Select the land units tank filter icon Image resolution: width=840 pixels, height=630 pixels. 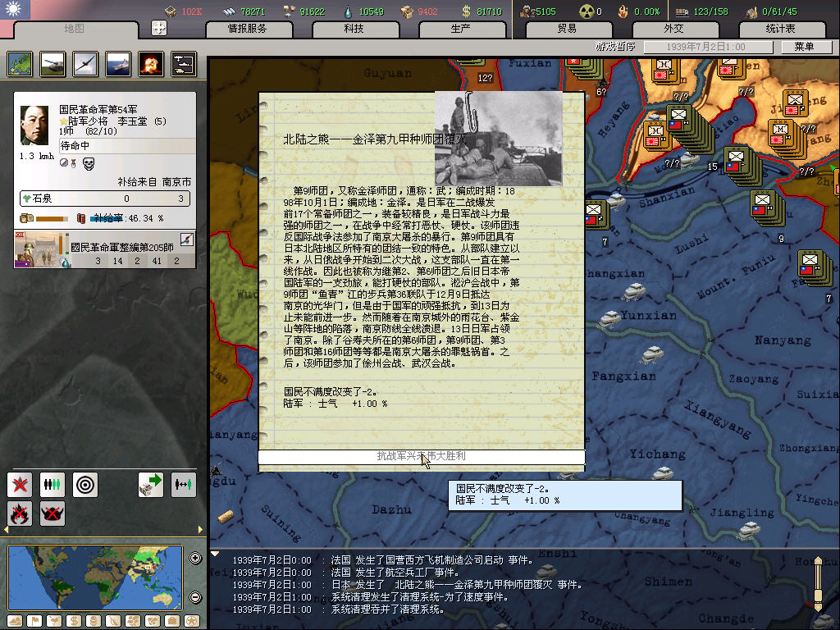coord(53,64)
